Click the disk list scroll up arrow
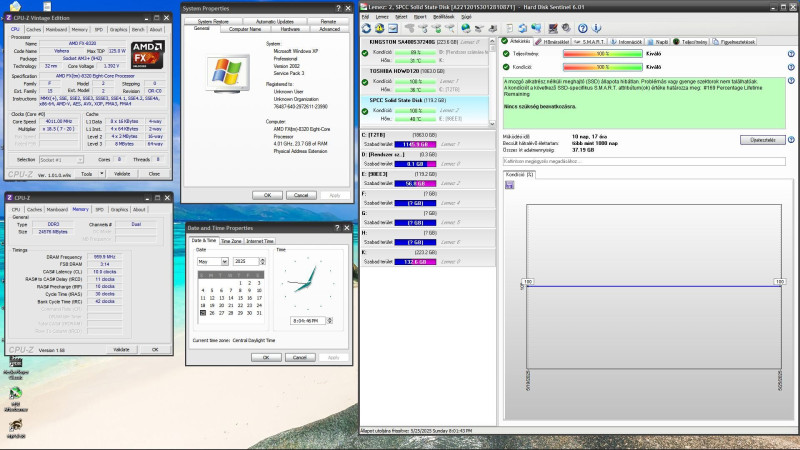Viewport: 800px width, 450px height. click(492, 40)
